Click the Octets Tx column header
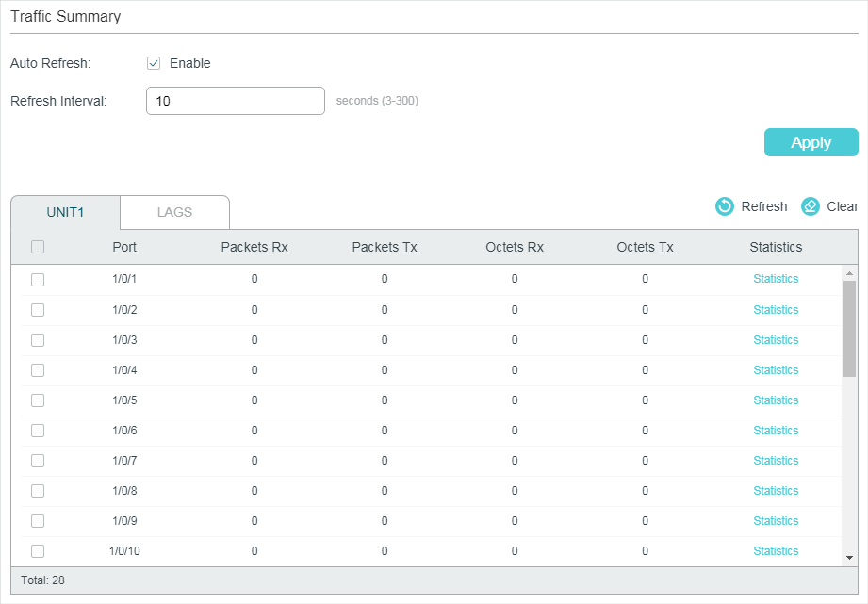868x604 pixels. click(x=645, y=247)
